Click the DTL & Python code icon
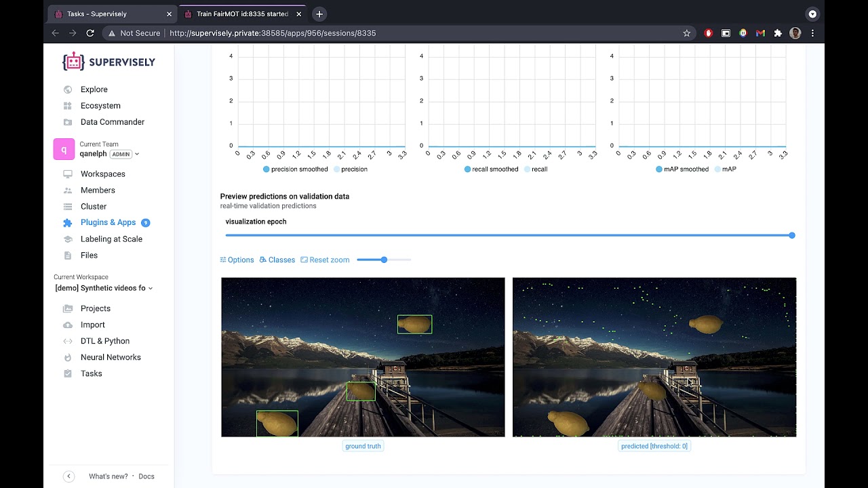Image resolution: width=868 pixels, height=488 pixels. pyautogui.click(x=68, y=341)
